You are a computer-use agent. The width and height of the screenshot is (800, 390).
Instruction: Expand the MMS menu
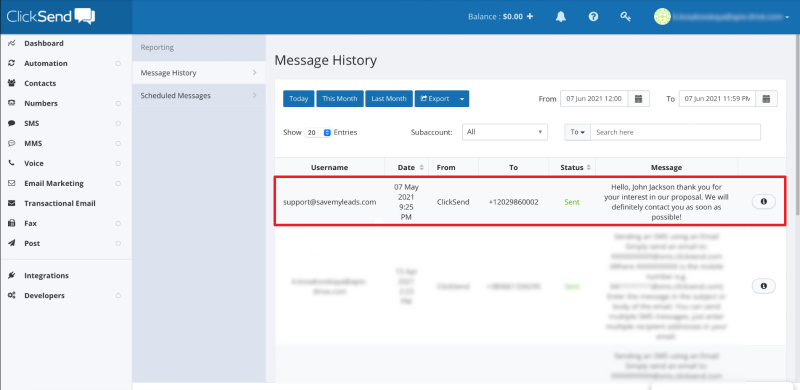[118, 143]
